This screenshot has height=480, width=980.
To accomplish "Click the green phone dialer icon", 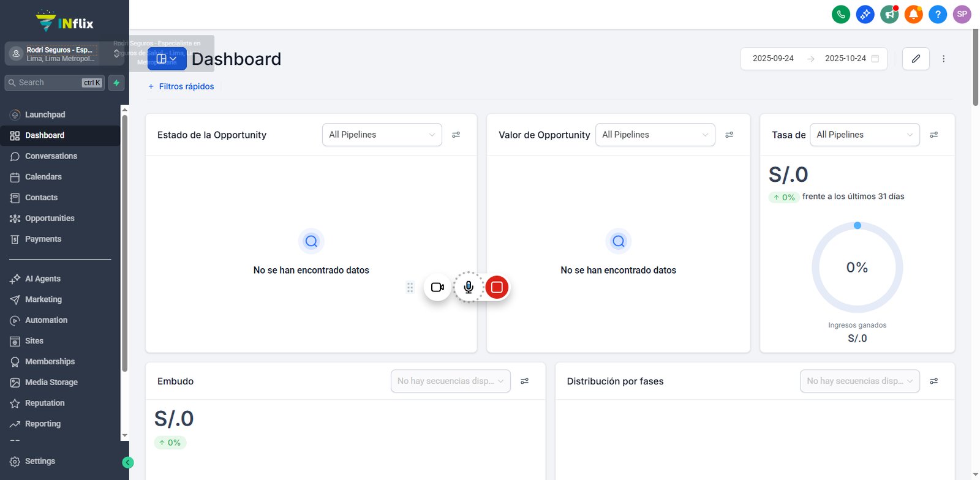I will coord(841,14).
